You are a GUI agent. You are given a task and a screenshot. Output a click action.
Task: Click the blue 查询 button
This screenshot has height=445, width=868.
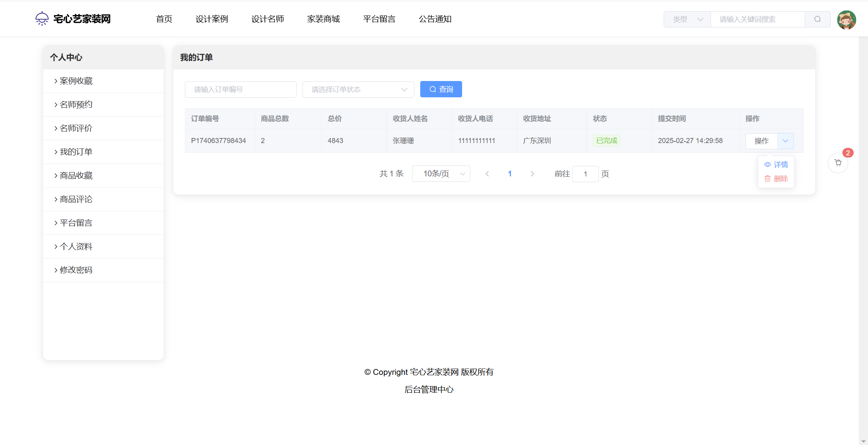(x=441, y=90)
